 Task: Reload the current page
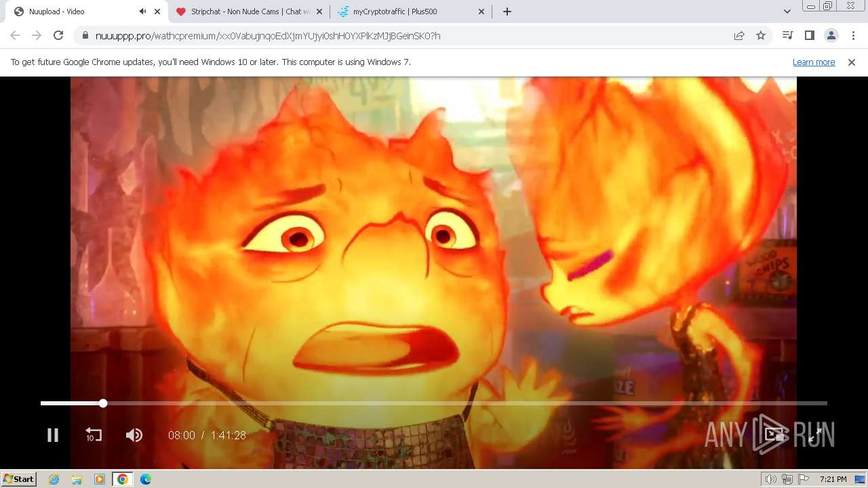coord(58,35)
